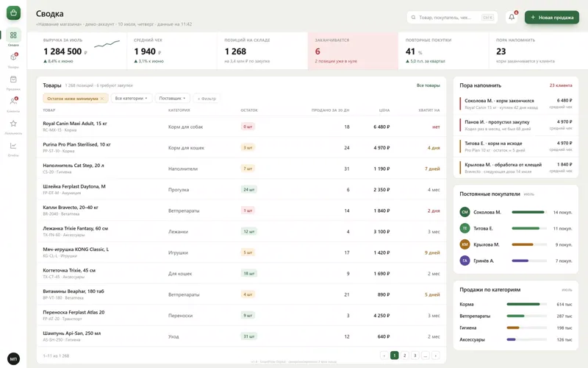Viewport: 588px width, 368px height.
Task: Go to the previous page arrow
Action: (x=384, y=355)
